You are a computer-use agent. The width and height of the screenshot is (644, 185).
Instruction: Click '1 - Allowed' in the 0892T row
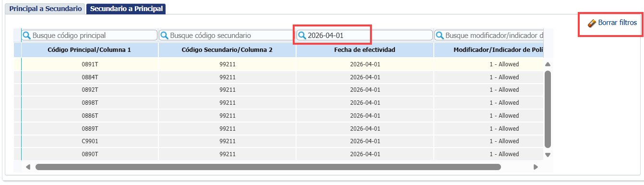(x=504, y=90)
